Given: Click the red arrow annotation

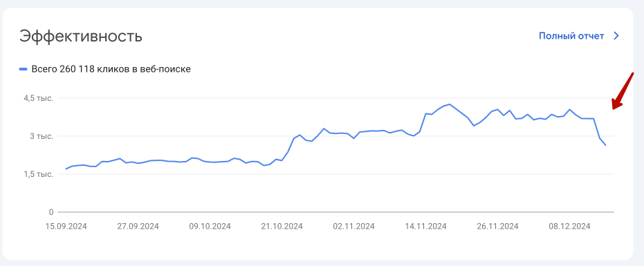Looking at the screenshot, I should coord(623,91).
